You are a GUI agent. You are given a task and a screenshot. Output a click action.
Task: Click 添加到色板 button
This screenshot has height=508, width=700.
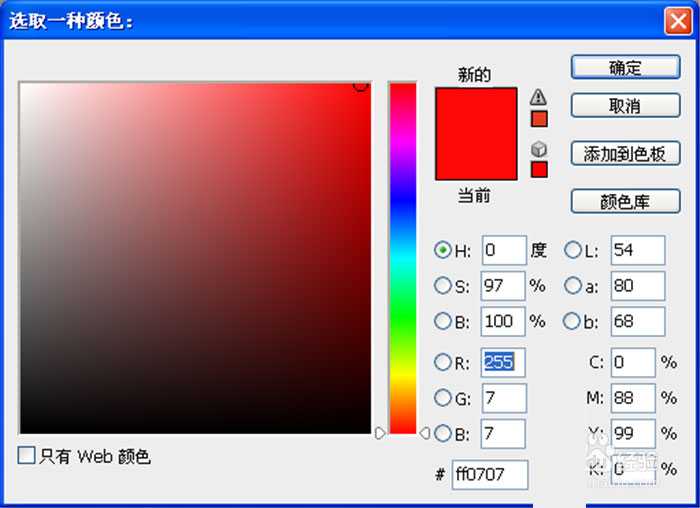point(625,154)
